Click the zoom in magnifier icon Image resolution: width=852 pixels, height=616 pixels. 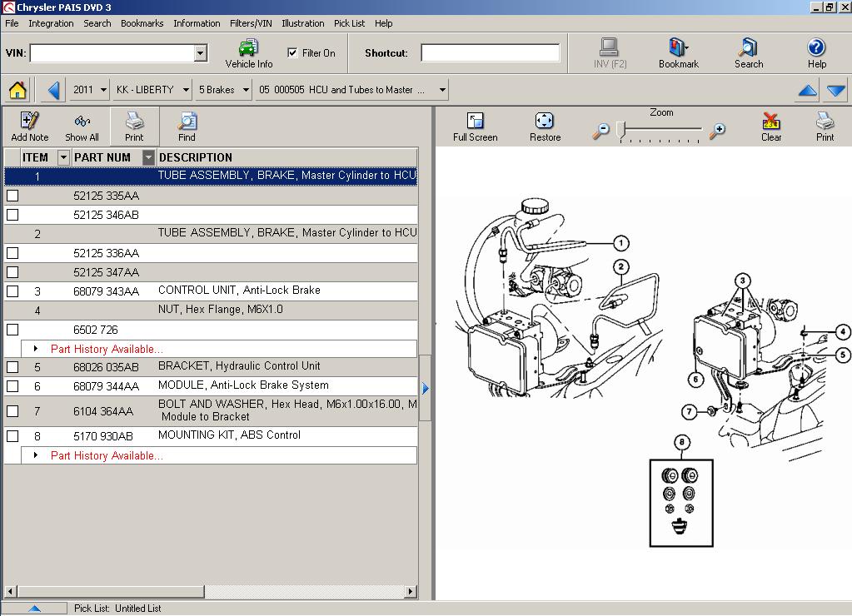(717, 131)
